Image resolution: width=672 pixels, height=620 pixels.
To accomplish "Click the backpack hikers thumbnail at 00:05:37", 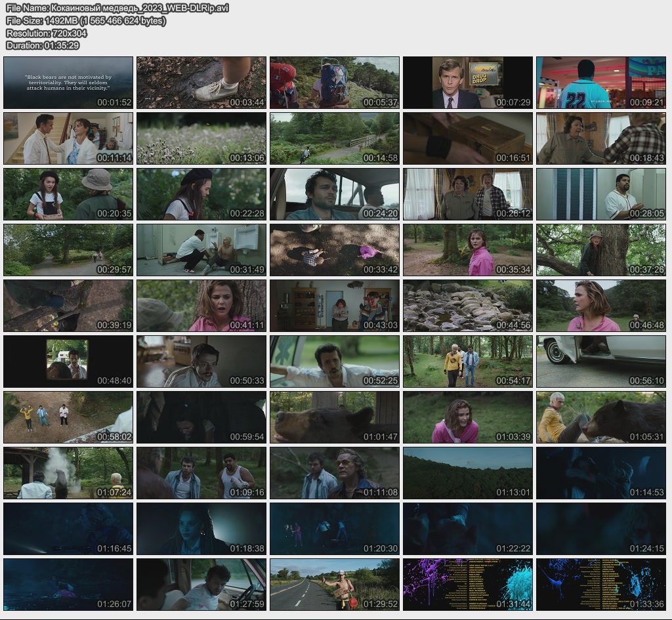I will [335, 83].
